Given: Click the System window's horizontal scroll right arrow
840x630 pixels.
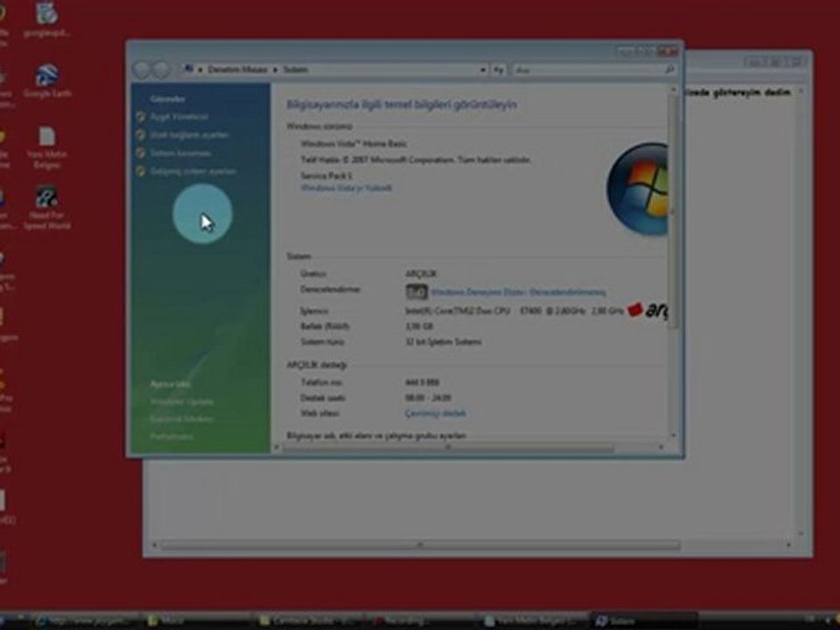Looking at the screenshot, I should pos(661,447).
